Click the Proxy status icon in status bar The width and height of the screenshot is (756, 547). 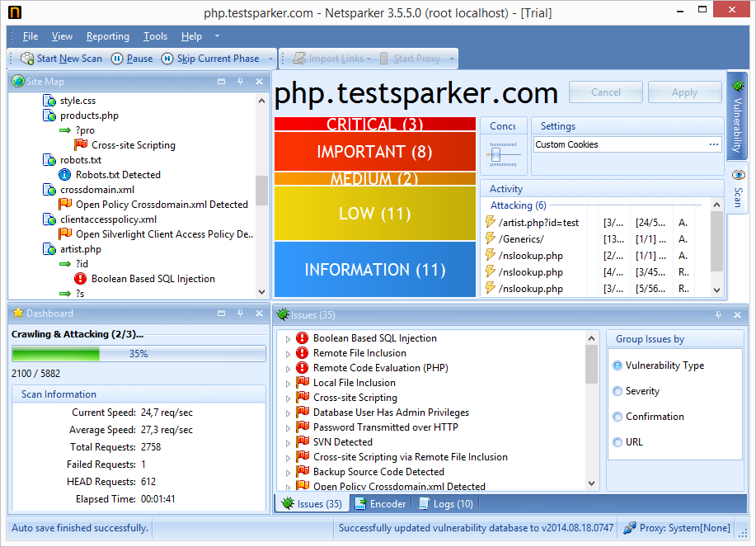click(629, 528)
